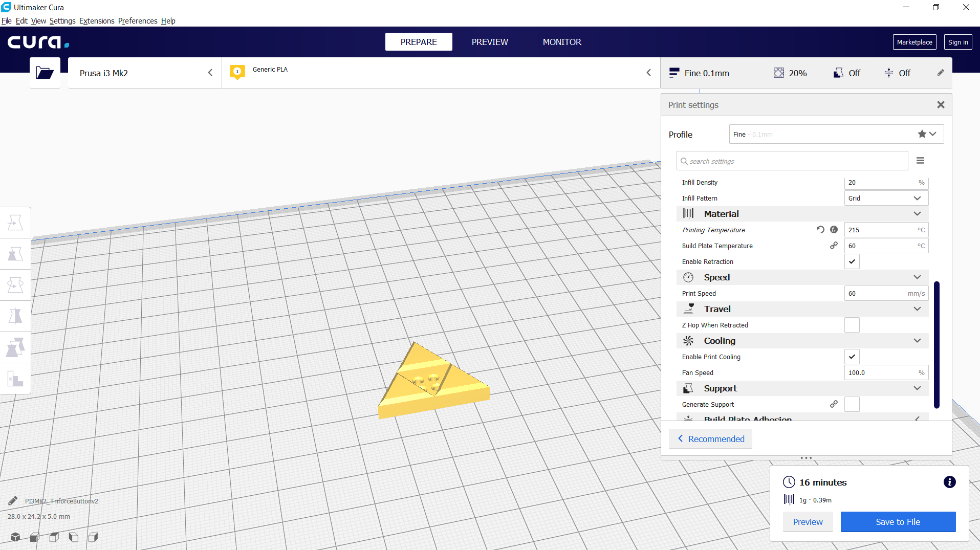
Task: Click the profile star icon
Action: click(922, 134)
